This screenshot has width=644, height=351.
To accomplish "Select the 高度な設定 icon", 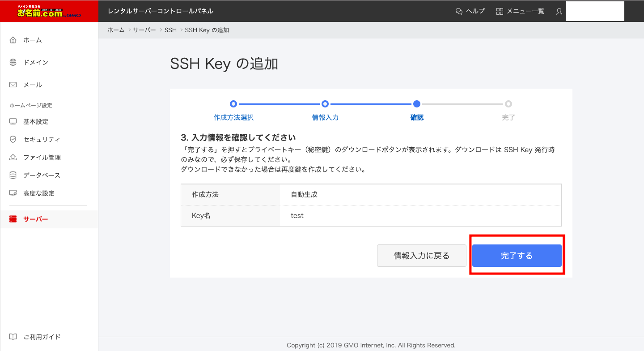I will 13,193.
